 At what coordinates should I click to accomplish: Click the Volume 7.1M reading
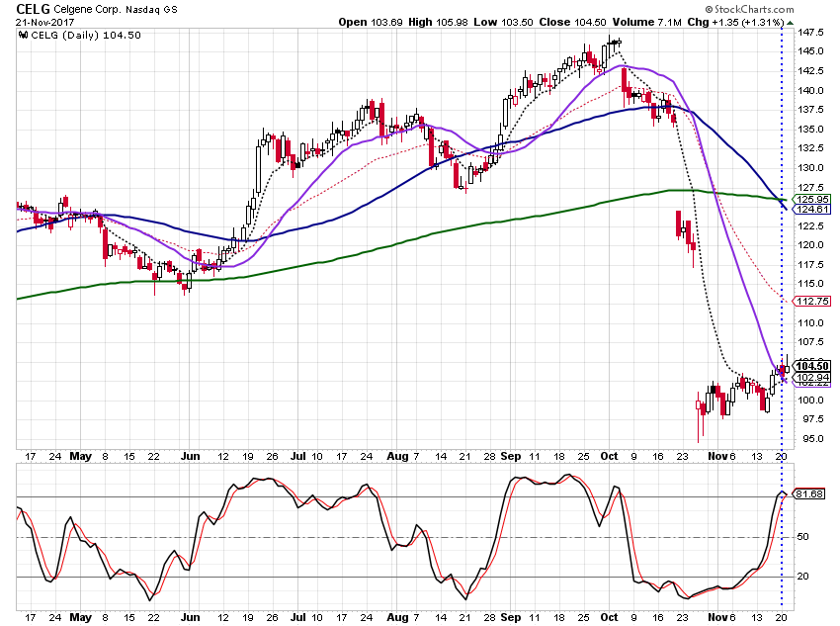(647, 22)
